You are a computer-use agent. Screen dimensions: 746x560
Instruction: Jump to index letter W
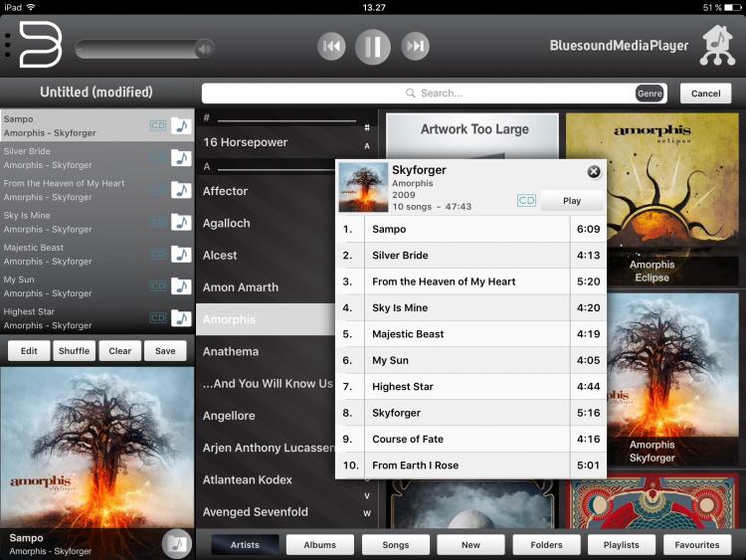point(367,513)
